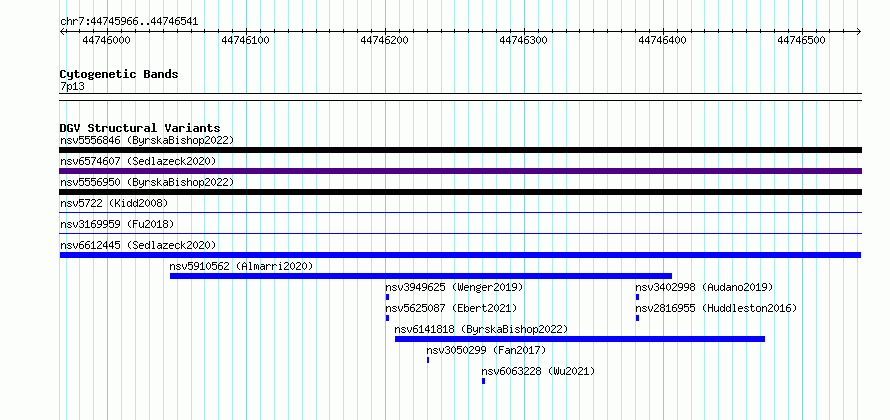Select the small nsv3402998 variant marker
890x420 pixels.
click(637, 297)
